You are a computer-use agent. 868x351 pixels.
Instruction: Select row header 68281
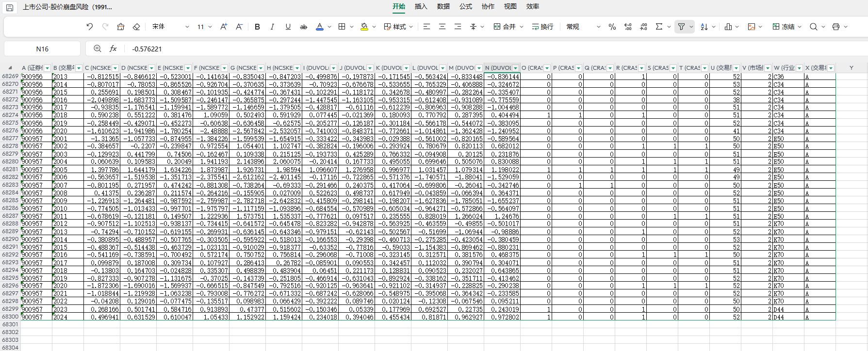[x=10, y=170]
